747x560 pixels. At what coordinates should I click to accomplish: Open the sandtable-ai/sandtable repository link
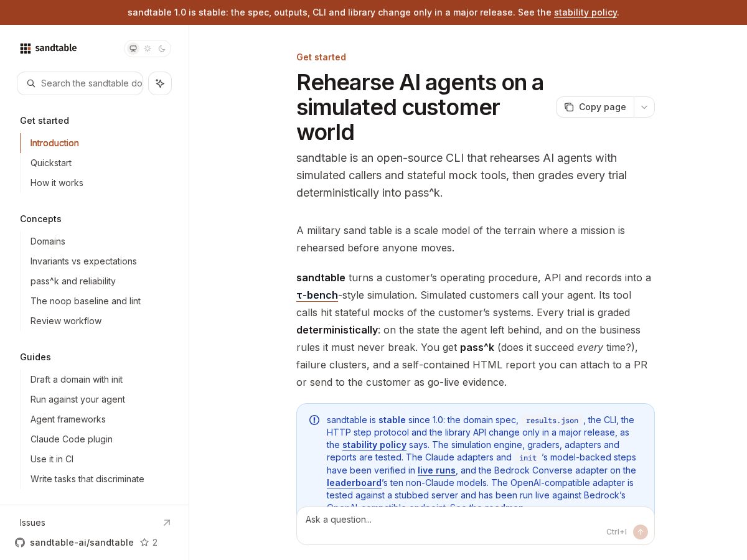click(x=82, y=543)
